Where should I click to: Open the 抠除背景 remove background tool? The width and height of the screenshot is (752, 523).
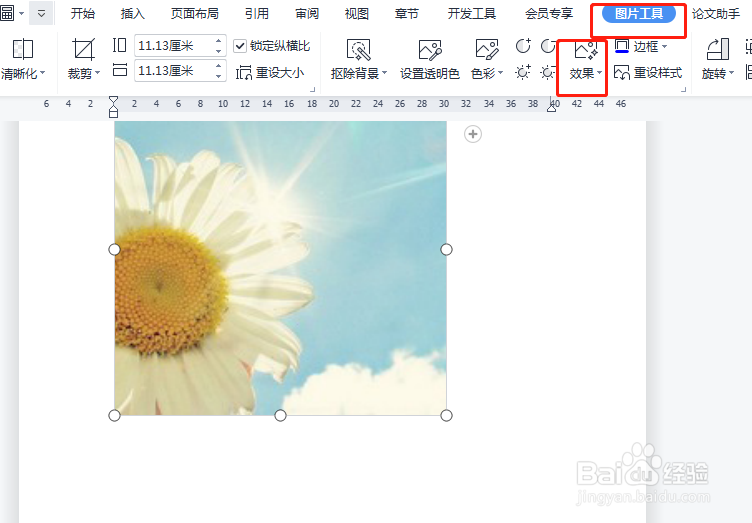(x=358, y=59)
